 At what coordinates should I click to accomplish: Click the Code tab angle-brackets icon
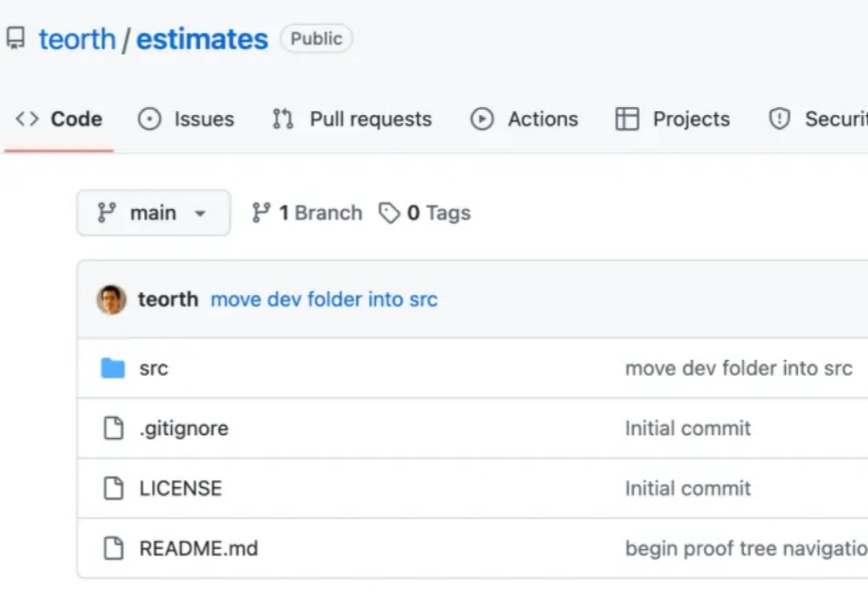point(27,119)
